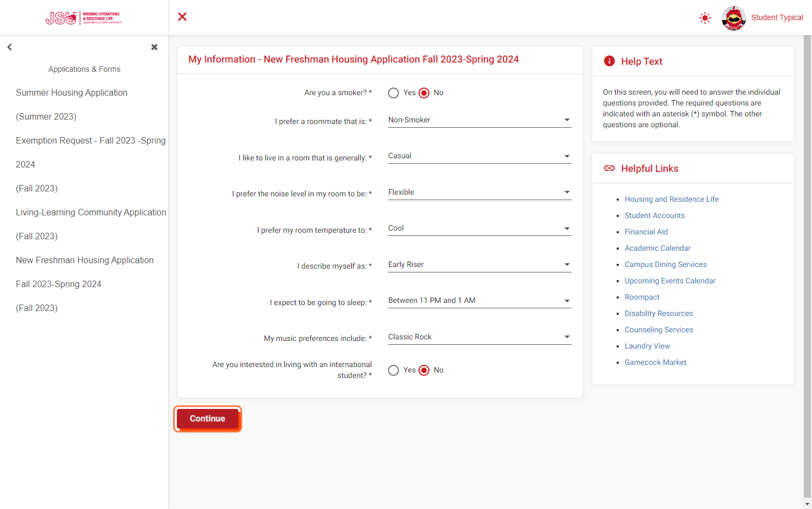Open the roommate preference dropdown showing Non-Smoker

click(x=479, y=120)
